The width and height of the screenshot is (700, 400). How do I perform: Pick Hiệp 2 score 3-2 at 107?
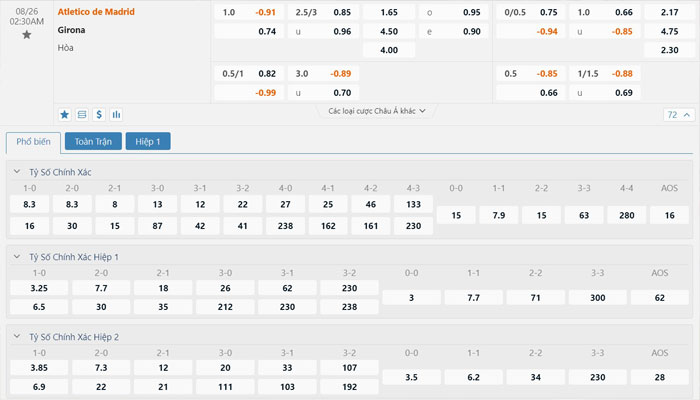[x=350, y=367]
